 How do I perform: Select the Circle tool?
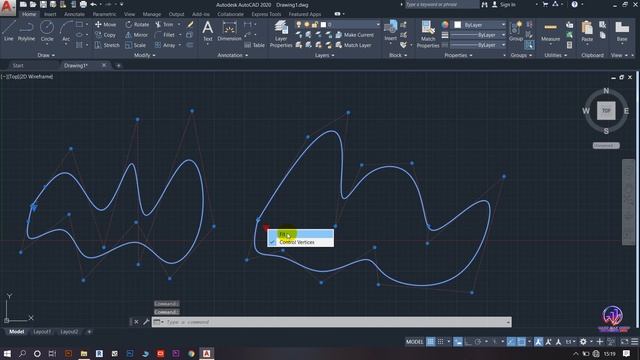pyautogui.click(x=47, y=31)
